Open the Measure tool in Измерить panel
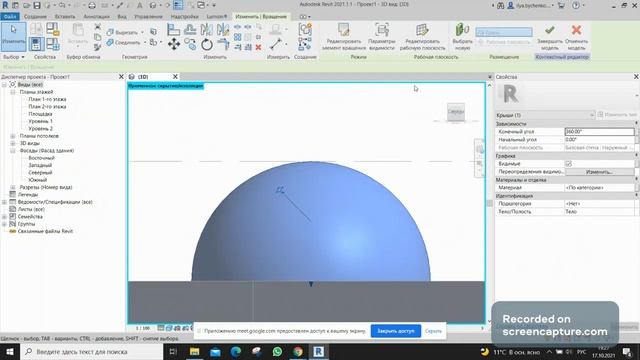Viewport: 640px width, 360px height. (276, 44)
